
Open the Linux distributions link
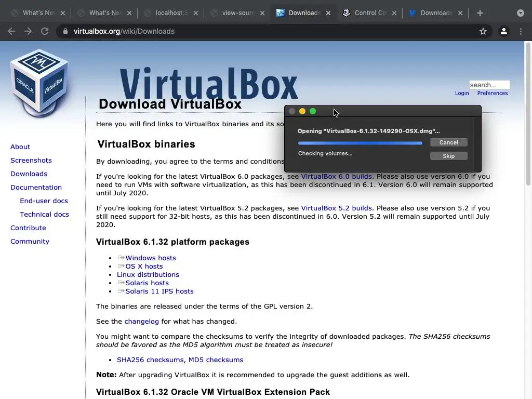click(148, 274)
